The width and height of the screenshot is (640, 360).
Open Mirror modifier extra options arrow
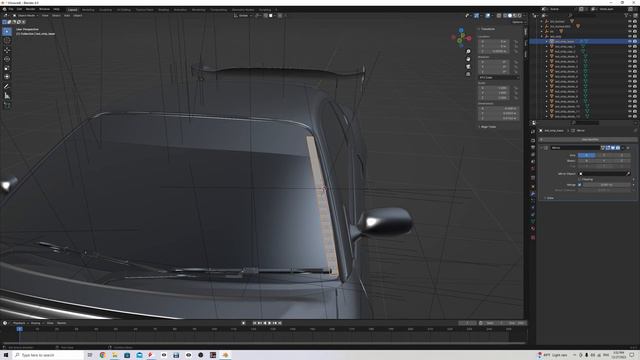coord(623,148)
